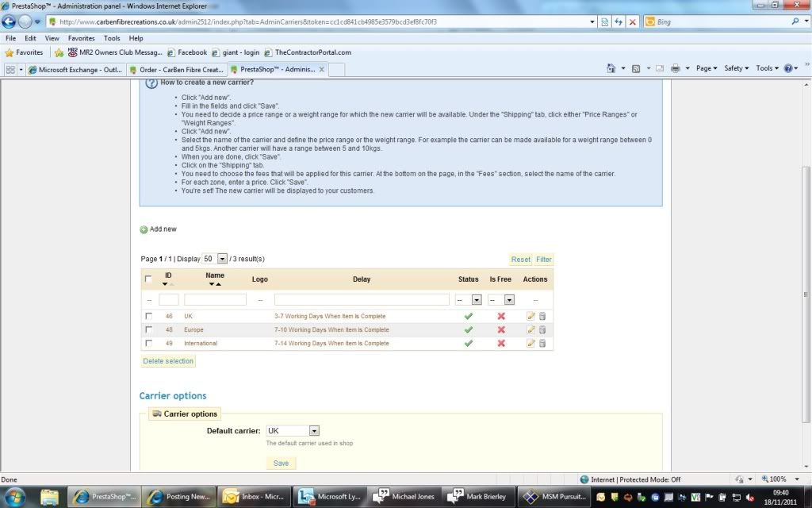Click the green Add new plus icon
The image size is (812, 508).
pyautogui.click(x=144, y=229)
